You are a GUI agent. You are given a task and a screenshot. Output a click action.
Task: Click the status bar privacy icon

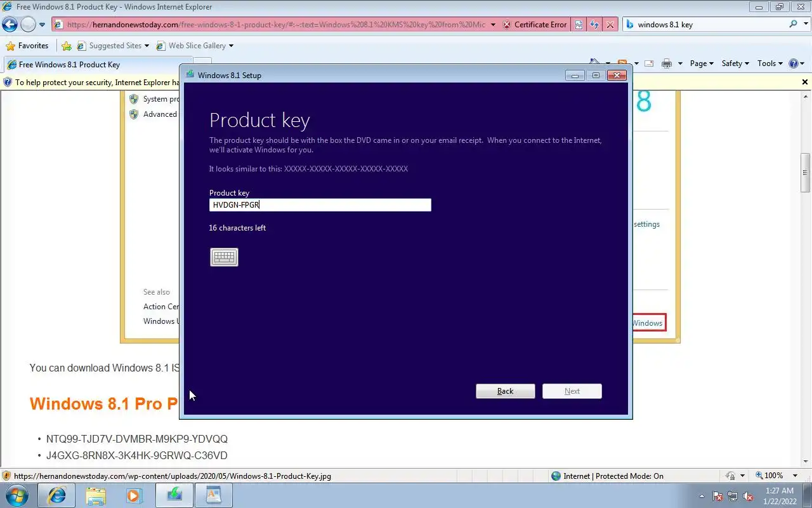click(x=730, y=476)
